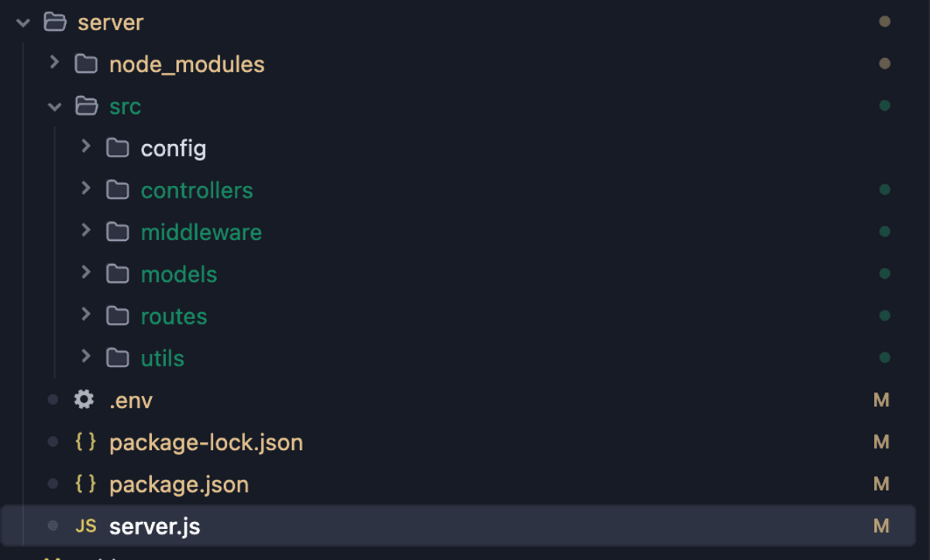This screenshot has height=560, width=930.
Task: Expand the node_modules folder chevron
Action: tap(54, 63)
